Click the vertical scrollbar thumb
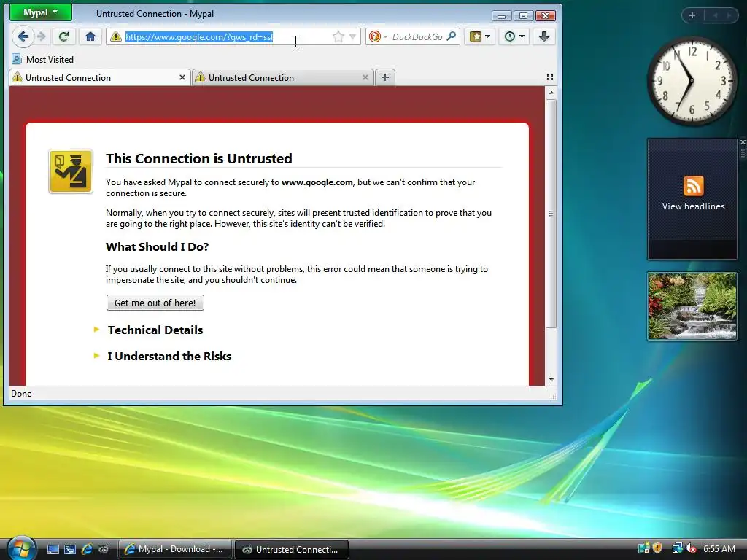The image size is (747, 560). 551,214
